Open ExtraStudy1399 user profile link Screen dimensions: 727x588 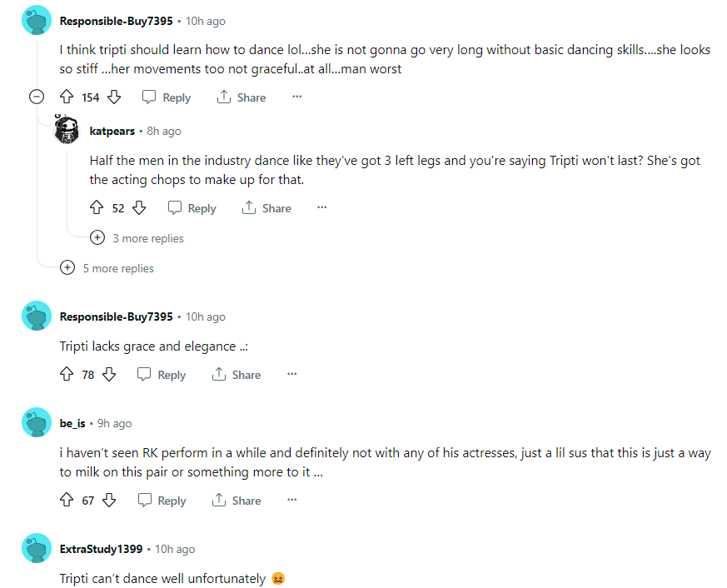point(101,549)
